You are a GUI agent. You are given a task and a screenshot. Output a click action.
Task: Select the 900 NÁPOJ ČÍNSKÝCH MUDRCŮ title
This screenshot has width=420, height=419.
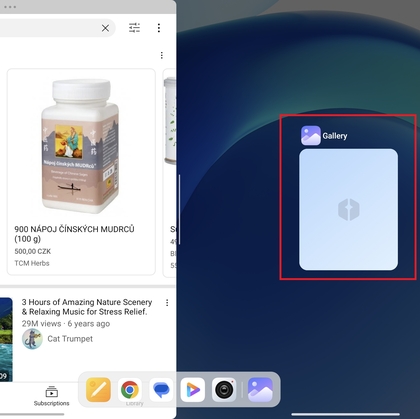pos(74,234)
